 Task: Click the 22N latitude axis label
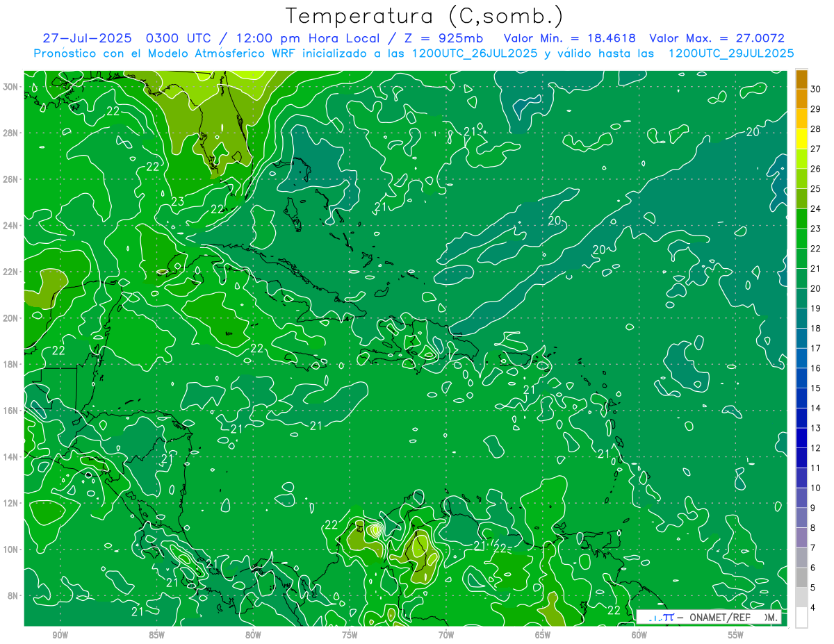(12, 272)
